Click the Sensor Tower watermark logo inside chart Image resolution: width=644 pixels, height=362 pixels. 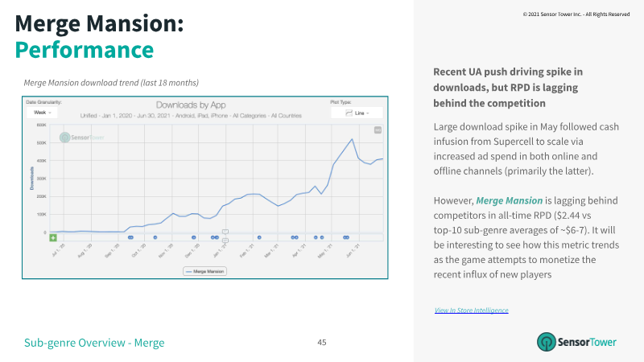click(82, 138)
